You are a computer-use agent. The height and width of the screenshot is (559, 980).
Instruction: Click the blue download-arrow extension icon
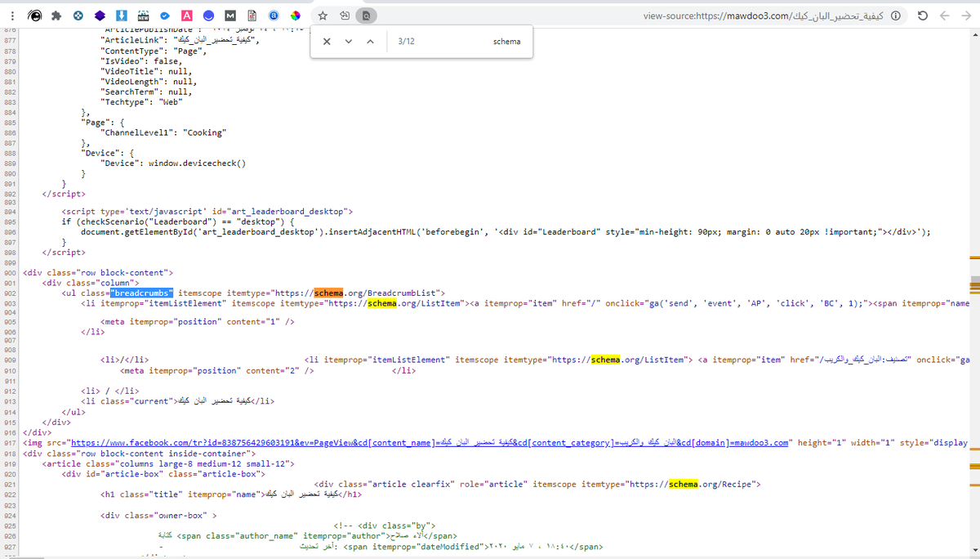(122, 16)
